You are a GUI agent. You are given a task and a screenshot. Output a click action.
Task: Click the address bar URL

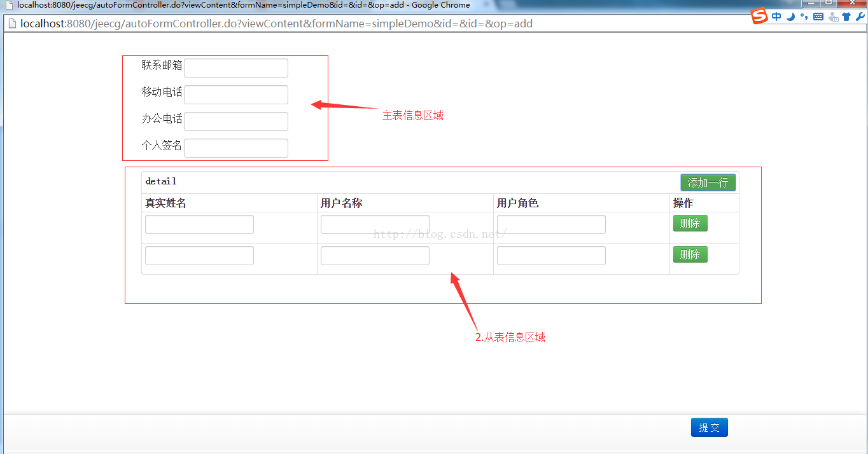click(276, 24)
